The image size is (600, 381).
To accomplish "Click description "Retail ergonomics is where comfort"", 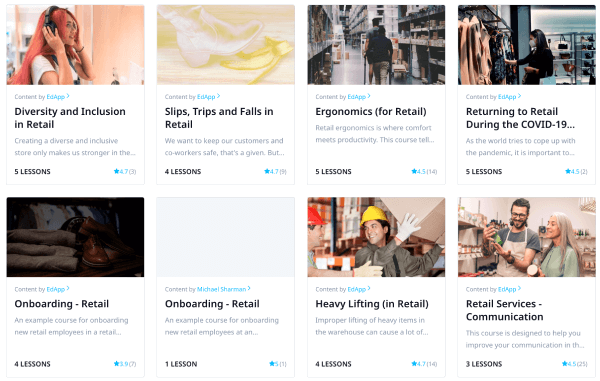I will pos(375,134).
